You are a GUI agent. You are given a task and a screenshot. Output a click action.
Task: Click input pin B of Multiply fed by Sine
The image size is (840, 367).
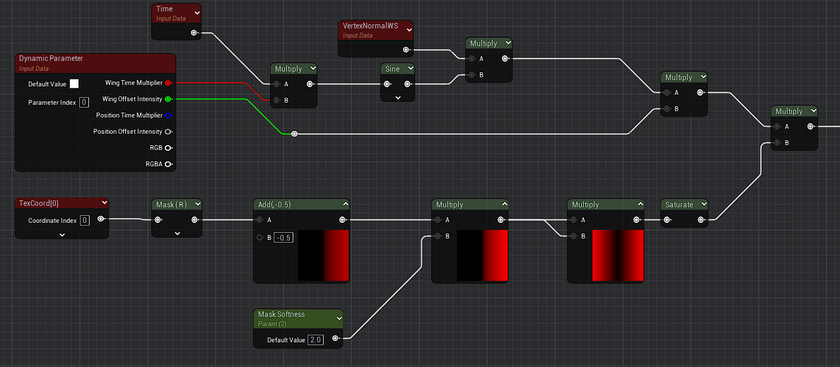[471, 74]
